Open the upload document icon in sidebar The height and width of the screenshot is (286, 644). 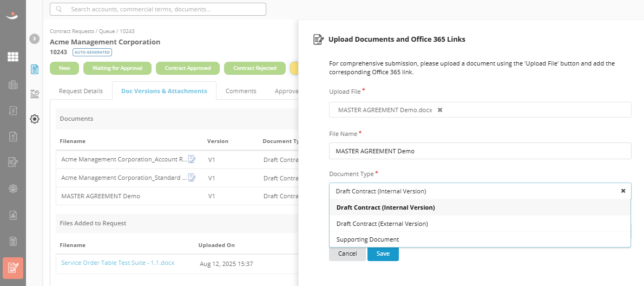point(13,136)
